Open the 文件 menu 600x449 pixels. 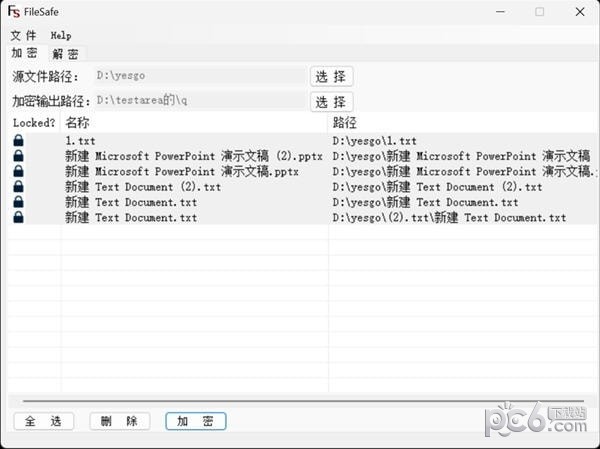click(x=24, y=36)
